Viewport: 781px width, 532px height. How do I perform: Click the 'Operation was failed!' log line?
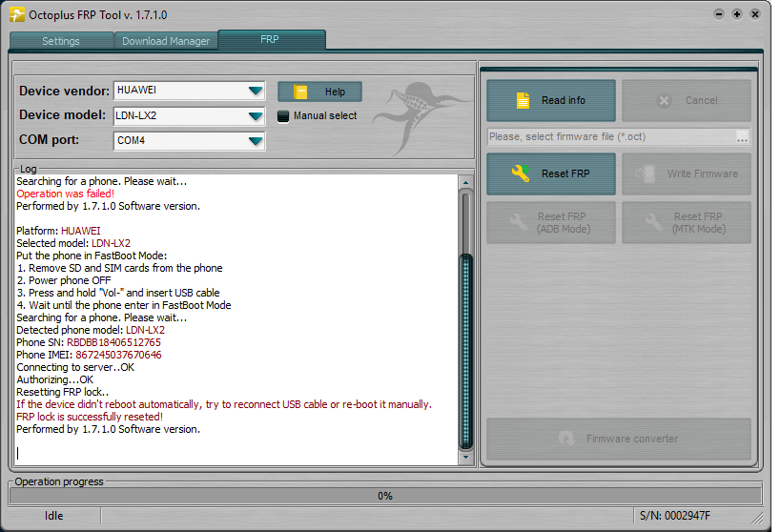click(65, 194)
